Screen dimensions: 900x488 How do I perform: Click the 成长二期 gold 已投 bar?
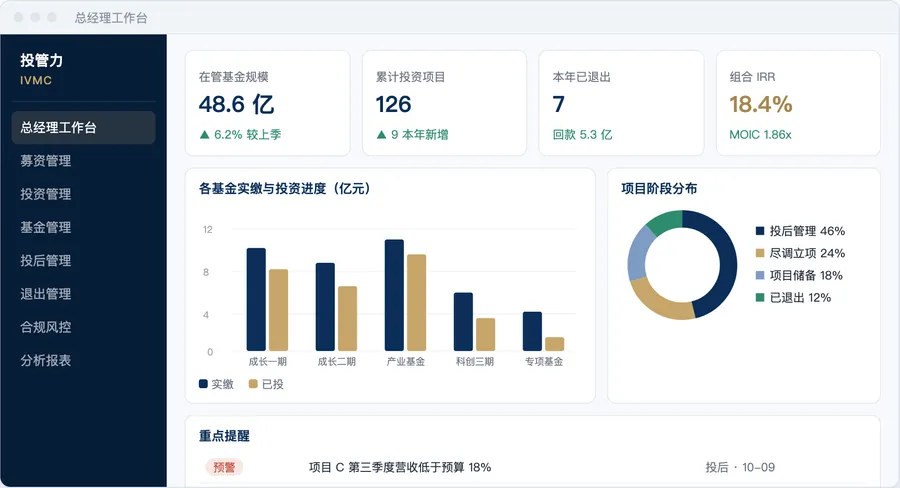click(x=347, y=319)
